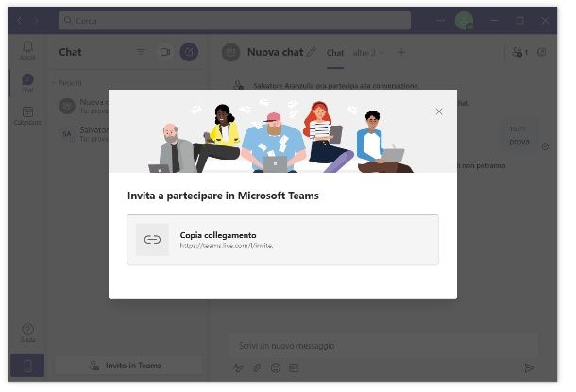Navigate back with the left arrow
The width and height of the screenshot is (576, 392).
point(19,20)
